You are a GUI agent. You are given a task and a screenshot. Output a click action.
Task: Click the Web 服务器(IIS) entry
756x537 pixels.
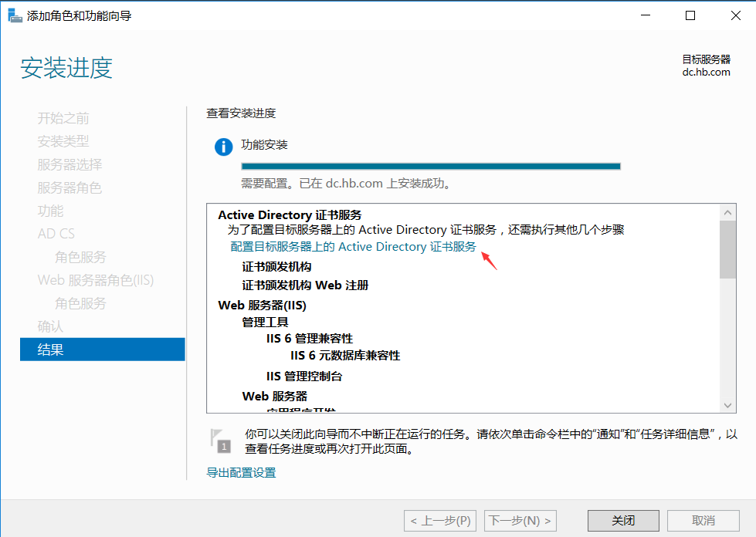[x=262, y=306]
